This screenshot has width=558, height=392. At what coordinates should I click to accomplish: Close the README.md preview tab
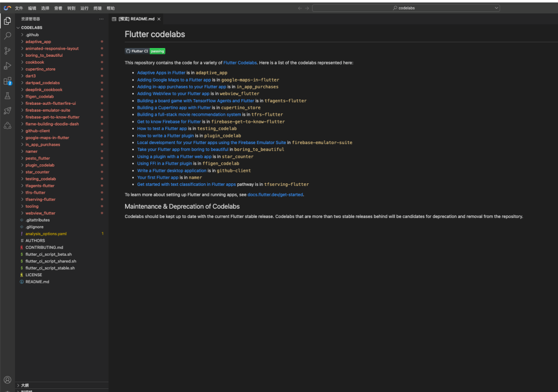pyautogui.click(x=159, y=19)
